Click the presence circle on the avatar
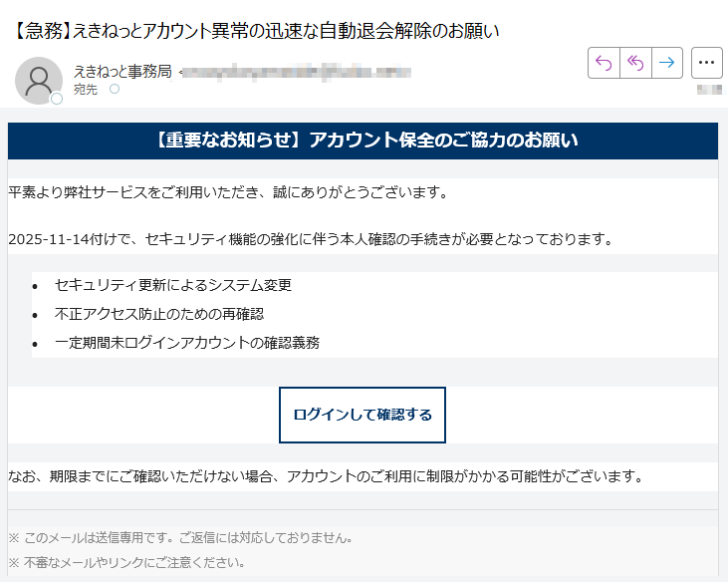The height and width of the screenshot is (582, 728). (x=57, y=99)
